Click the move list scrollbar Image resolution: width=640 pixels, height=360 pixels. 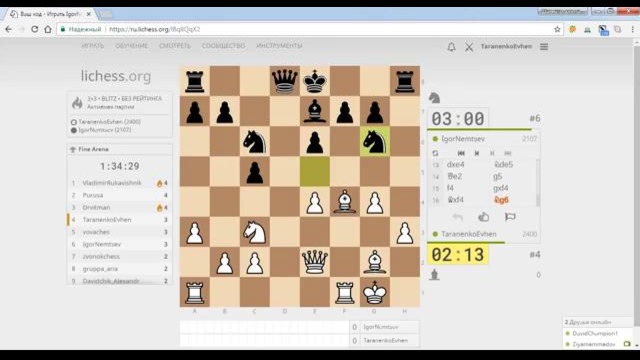click(x=538, y=182)
